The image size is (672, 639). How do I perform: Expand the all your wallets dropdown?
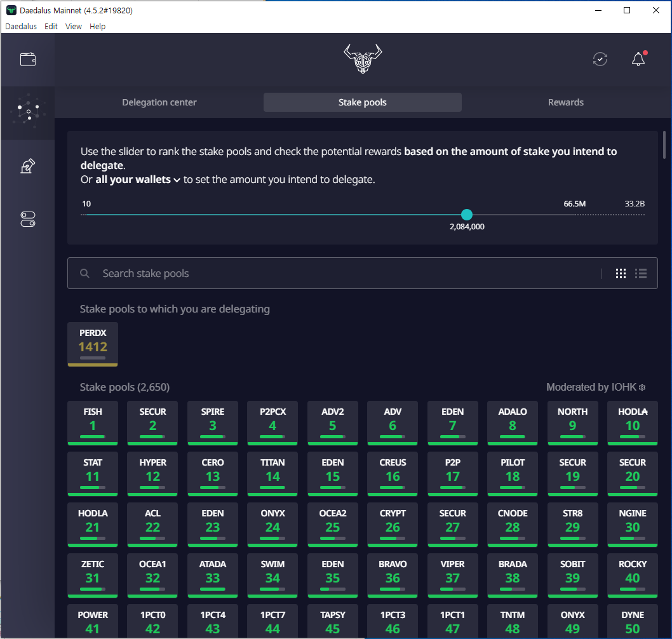pos(138,179)
